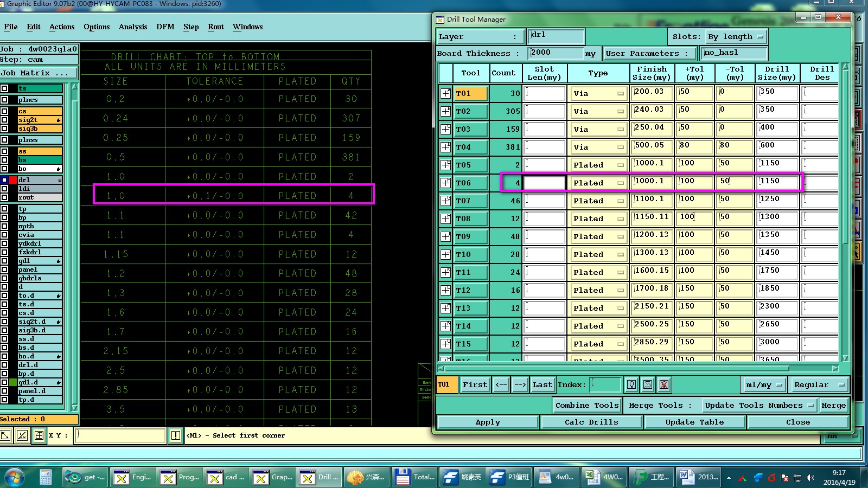868x488 pixels.
Task: Click the Board Thickness field showing 2000
Action: (x=556, y=53)
